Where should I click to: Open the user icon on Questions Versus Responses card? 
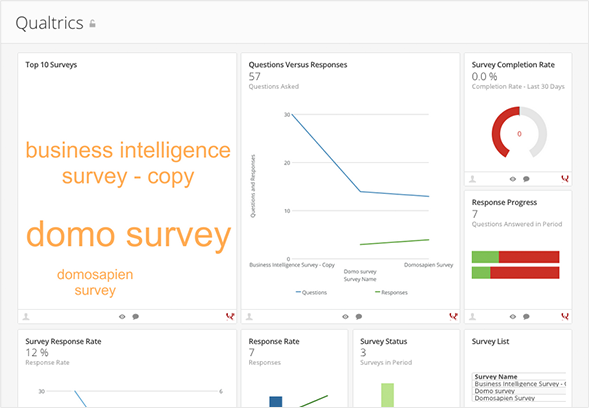coord(249,317)
